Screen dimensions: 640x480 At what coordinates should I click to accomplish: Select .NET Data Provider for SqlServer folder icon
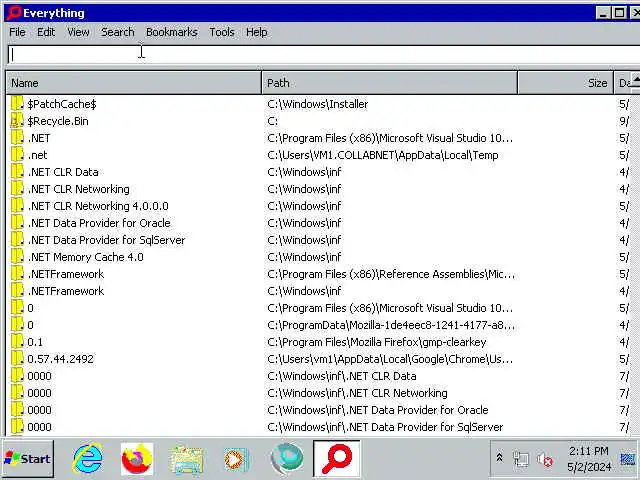click(17, 240)
